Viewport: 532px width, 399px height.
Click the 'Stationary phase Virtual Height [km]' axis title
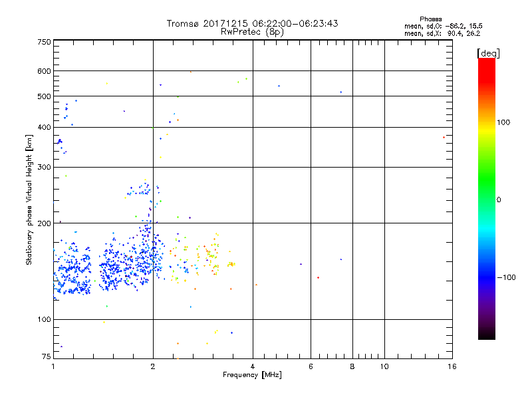pyautogui.click(x=29, y=199)
